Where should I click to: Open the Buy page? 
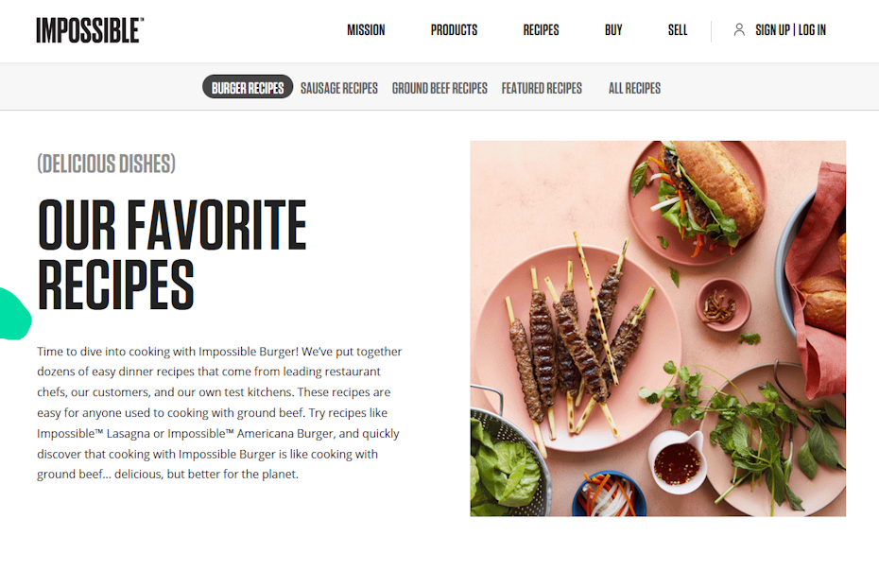pyautogui.click(x=613, y=30)
